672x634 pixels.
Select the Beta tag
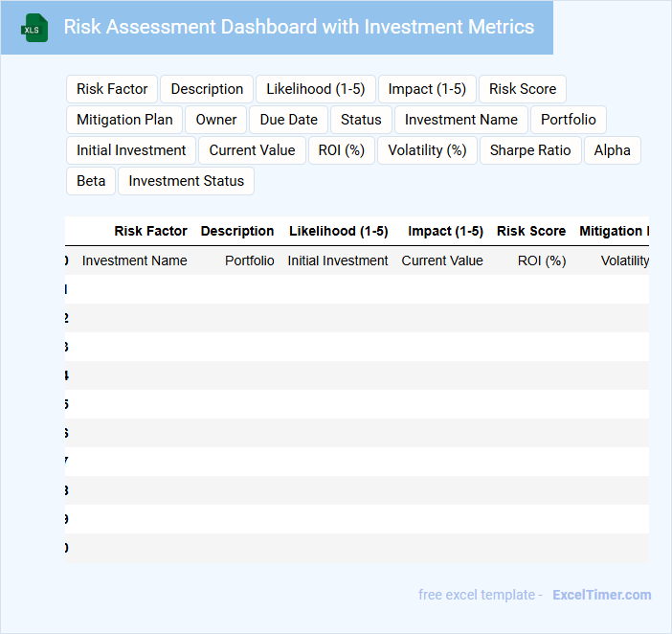click(x=91, y=181)
